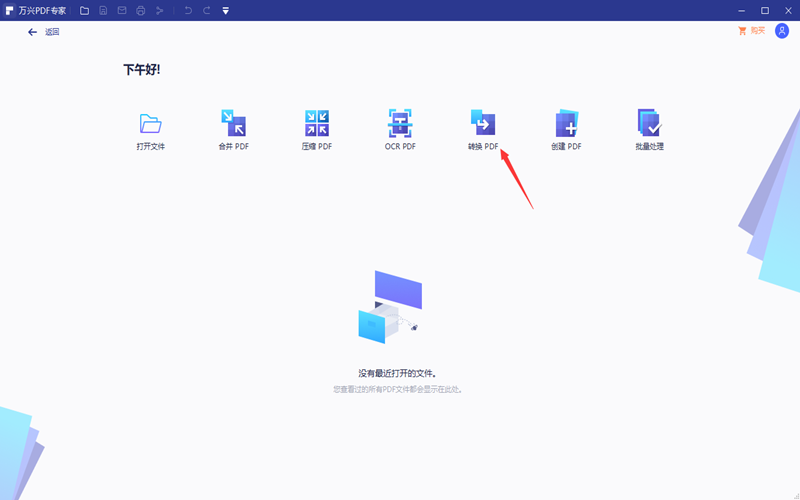800x500 pixels.
Task: Go back using the 返回 arrow
Action: [33, 32]
